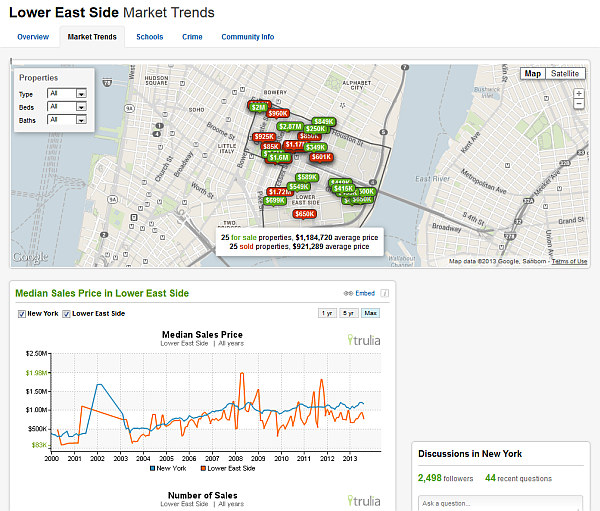Click the $83K y-axis label
The image size is (600, 511).
pyautogui.click(x=39, y=445)
